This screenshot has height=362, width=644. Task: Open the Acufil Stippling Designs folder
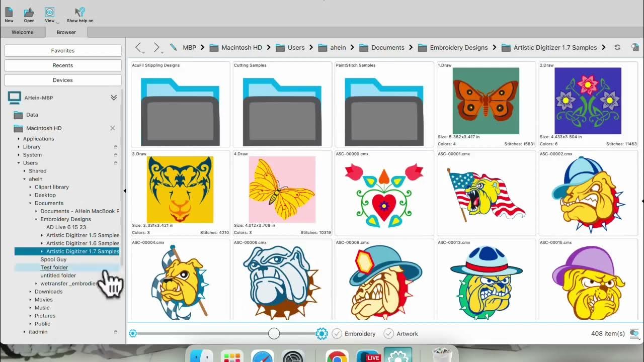[180, 105]
